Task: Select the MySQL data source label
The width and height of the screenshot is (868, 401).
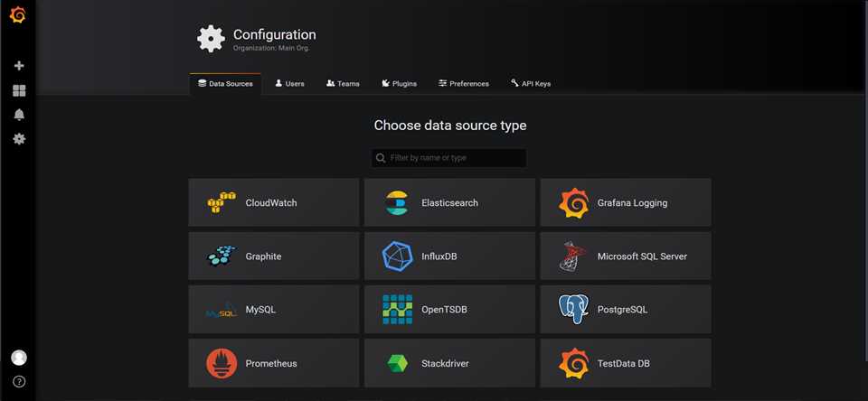Action: (x=260, y=310)
